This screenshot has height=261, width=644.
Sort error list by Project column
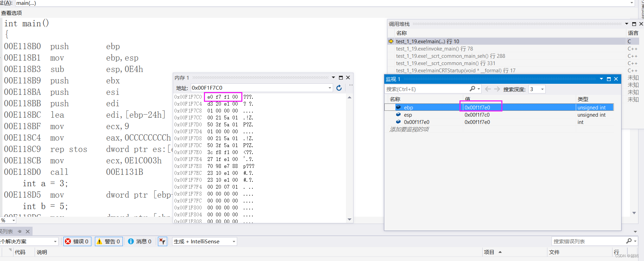point(489,252)
